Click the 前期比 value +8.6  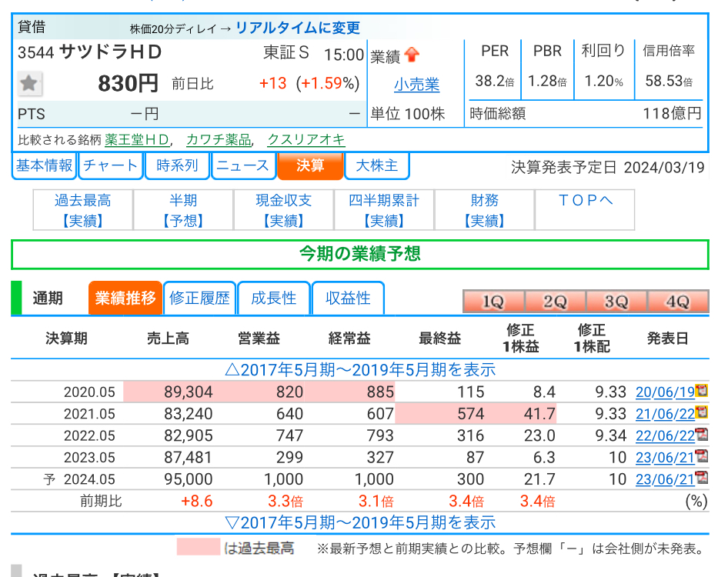click(197, 502)
